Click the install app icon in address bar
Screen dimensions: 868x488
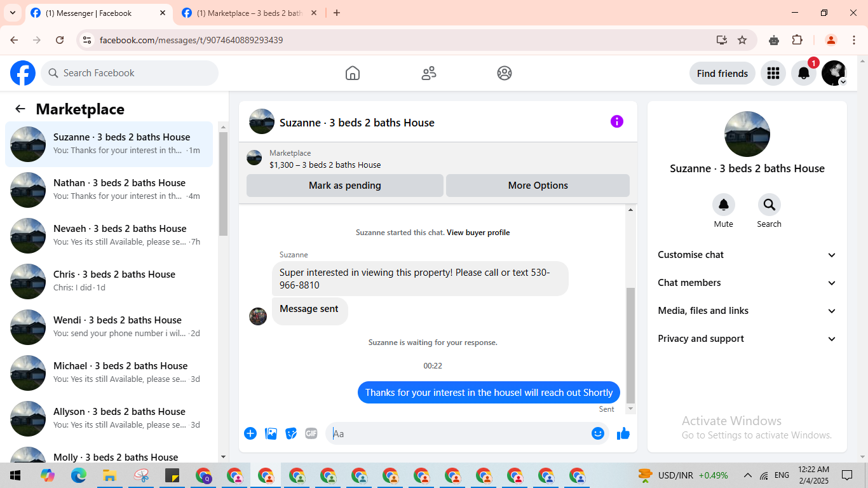[721, 40]
